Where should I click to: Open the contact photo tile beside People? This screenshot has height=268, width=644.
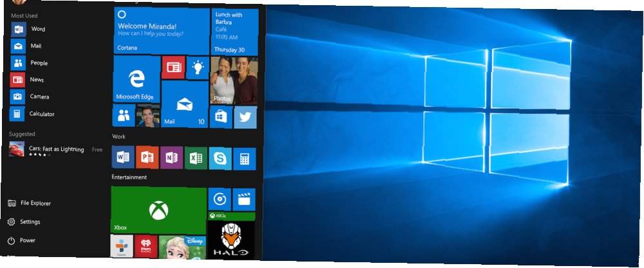click(148, 116)
